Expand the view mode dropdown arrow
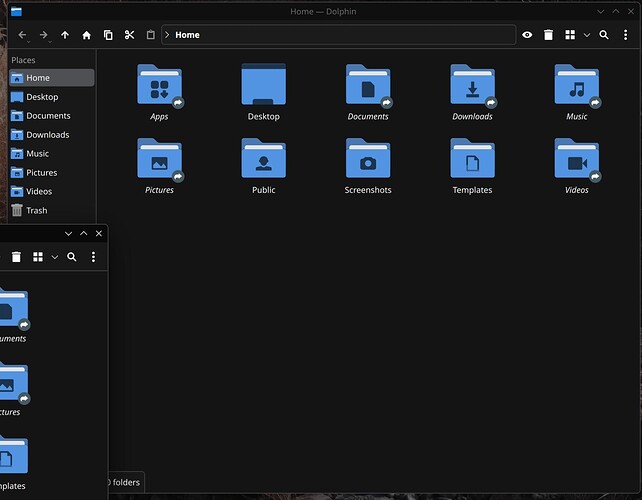Viewport: 642px width, 500px height. tap(587, 35)
